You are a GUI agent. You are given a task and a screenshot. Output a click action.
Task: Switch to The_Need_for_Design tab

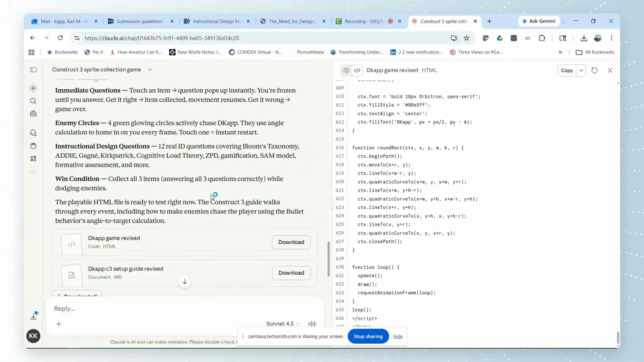pyautogui.click(x=293, y=21)
